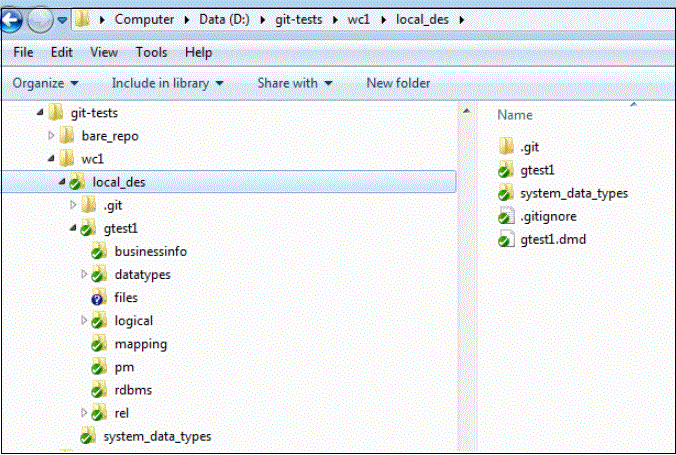Collapse the git-tests tree node
The image size is (676, 455).
click(40, 113)
